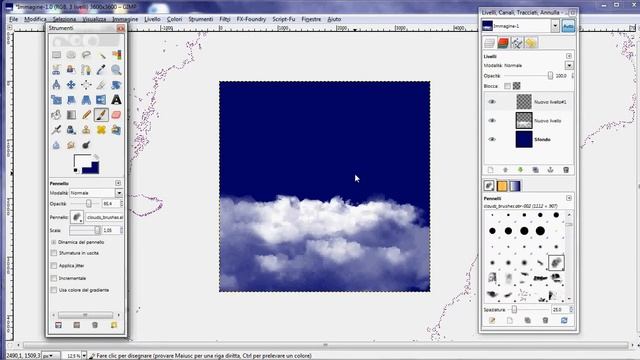Select the Paths tool

coord(86,70)
